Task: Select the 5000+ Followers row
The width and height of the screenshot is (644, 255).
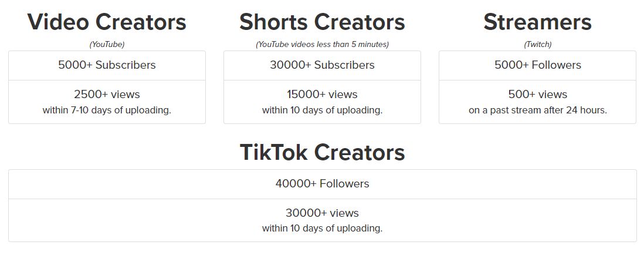Action: (x=537, y=65)
